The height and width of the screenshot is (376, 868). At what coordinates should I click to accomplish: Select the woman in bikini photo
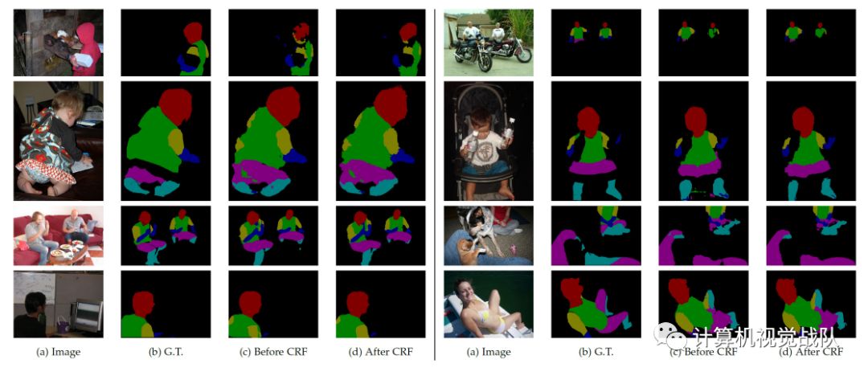pos(489,304)
